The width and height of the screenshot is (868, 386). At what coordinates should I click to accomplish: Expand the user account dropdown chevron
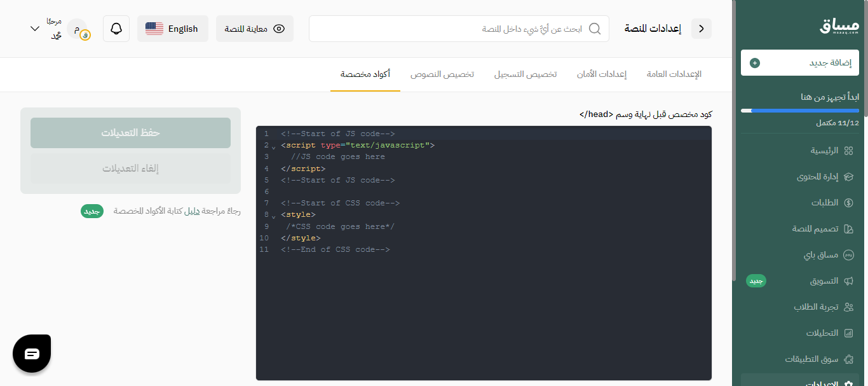(35, 29)
